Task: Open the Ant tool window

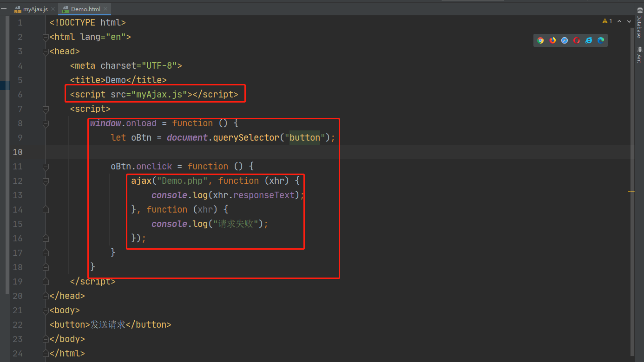Action: (x=639, y=55)
